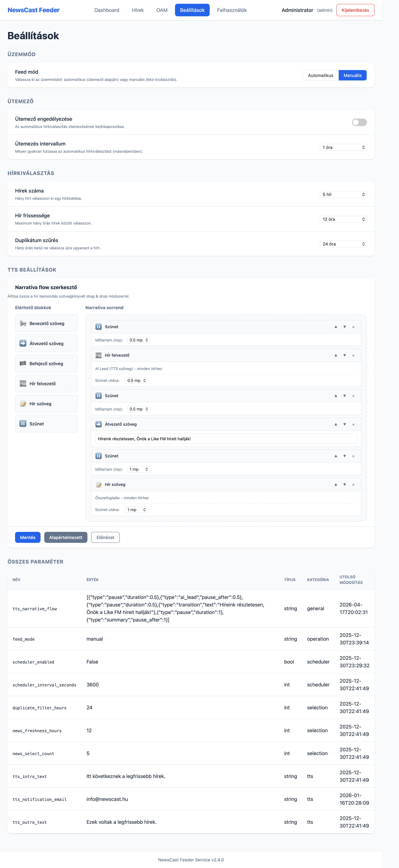Open the Duplikátum szűrés dropdown

click(343, 244)
